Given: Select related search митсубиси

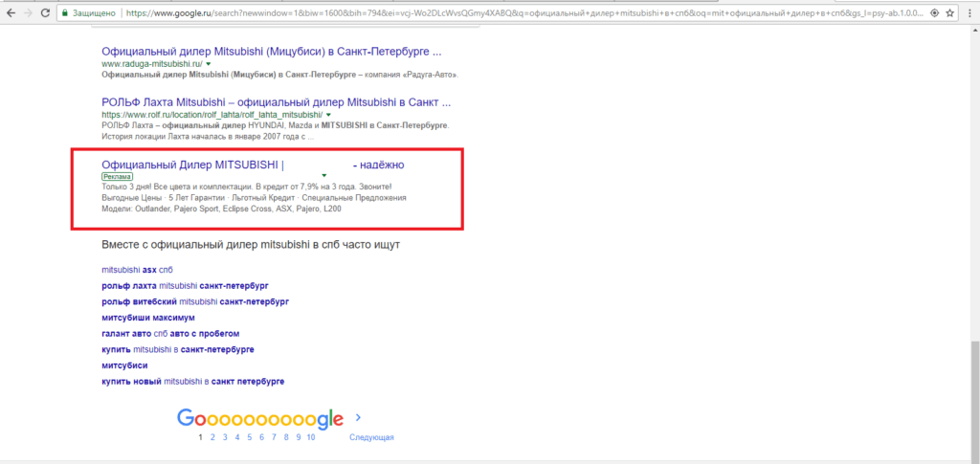Looking at the screenshot, I should coord(124,365).
